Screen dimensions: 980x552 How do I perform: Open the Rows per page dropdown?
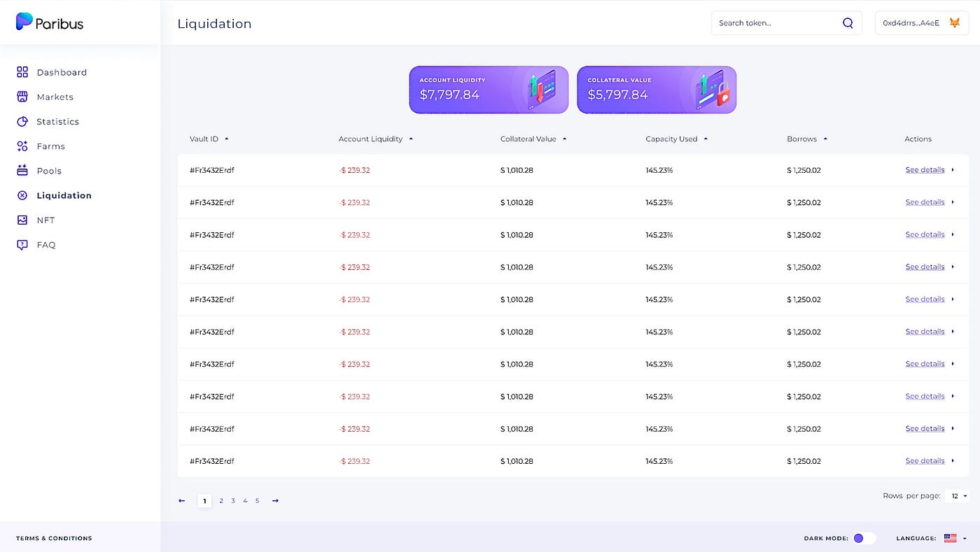[957, 496]
